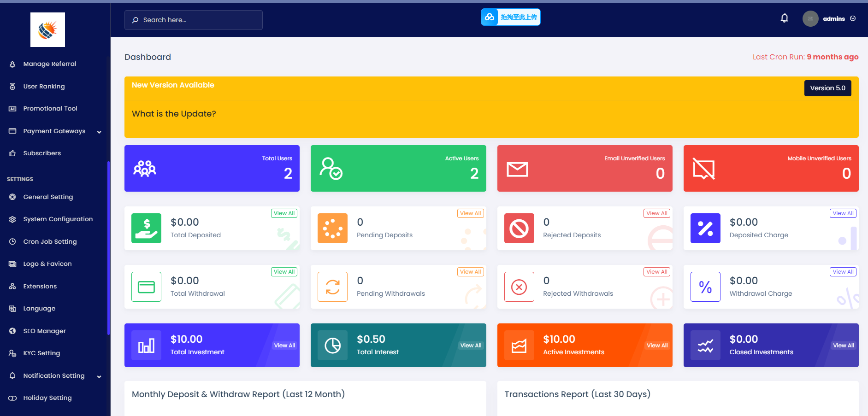Viewport: 868px width, 416px height.
Task: Click the Total Users group icon
Action: pyautogui.click(x=145, y=169)
